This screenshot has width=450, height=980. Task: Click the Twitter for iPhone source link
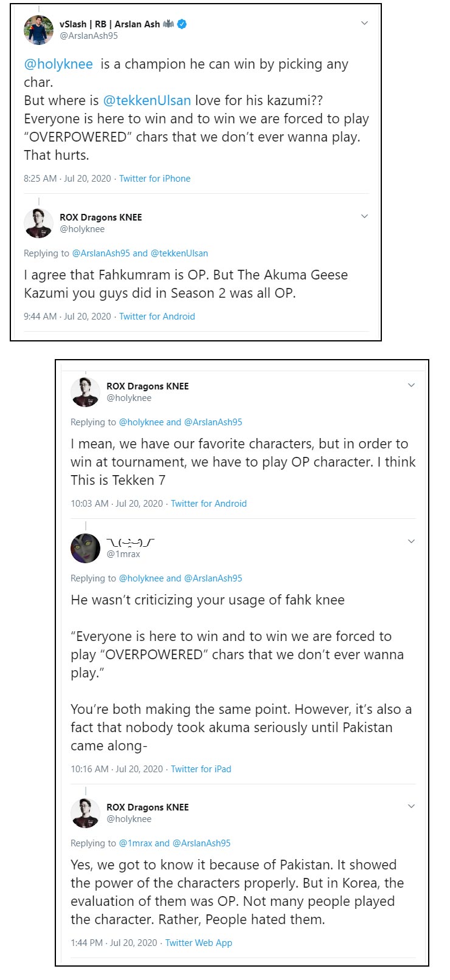155,178
